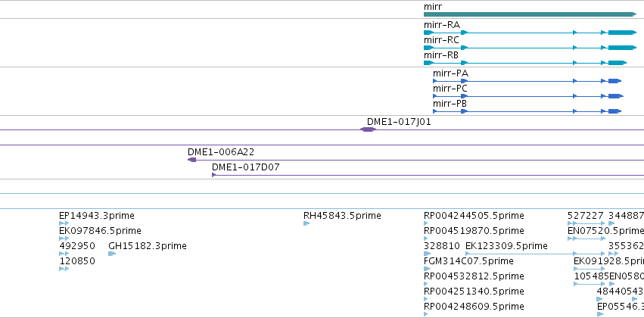The image size is (644, 318).
Task: Click the mirr-RA transcript glyph
Action: tap(530, 33)
